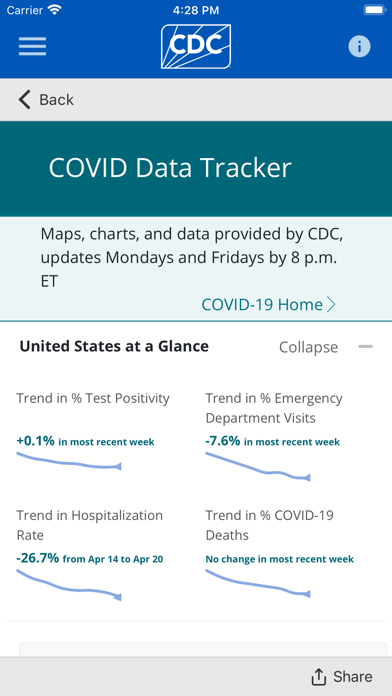Tap the share upload icon
The width and height of the screenshot is (392, 696).
pos(319,676)
